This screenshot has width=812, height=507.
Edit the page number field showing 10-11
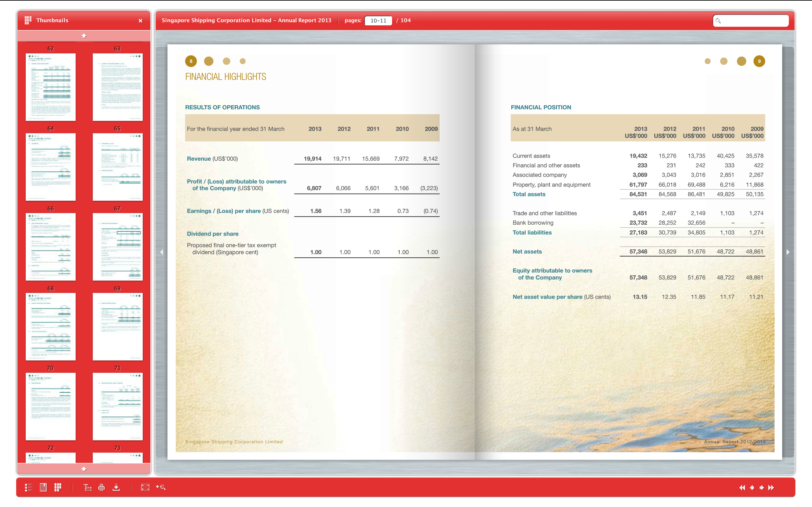coord(378,21)
